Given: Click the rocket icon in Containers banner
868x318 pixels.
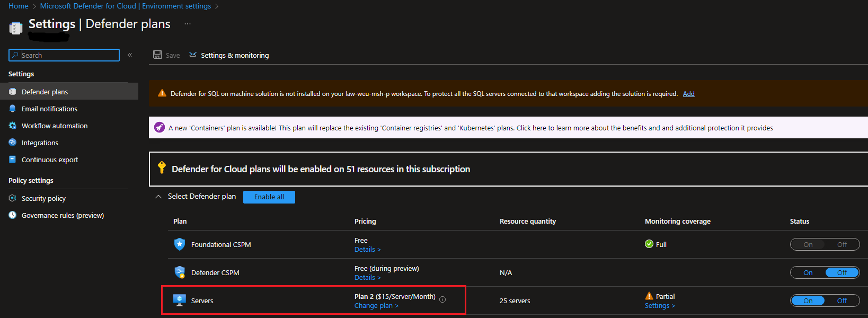Looking at the screenshot, I should click(x=160, y=128).
